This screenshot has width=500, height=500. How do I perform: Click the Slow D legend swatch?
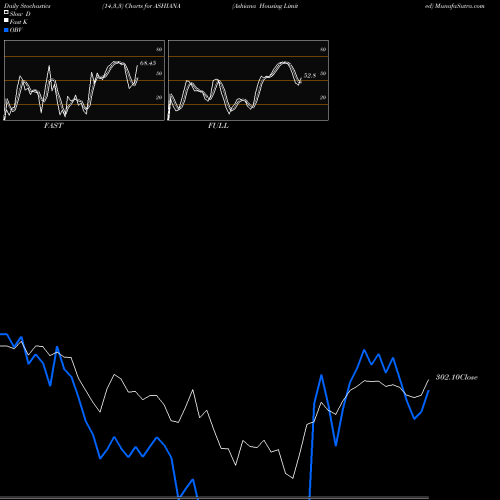(6, 13)
